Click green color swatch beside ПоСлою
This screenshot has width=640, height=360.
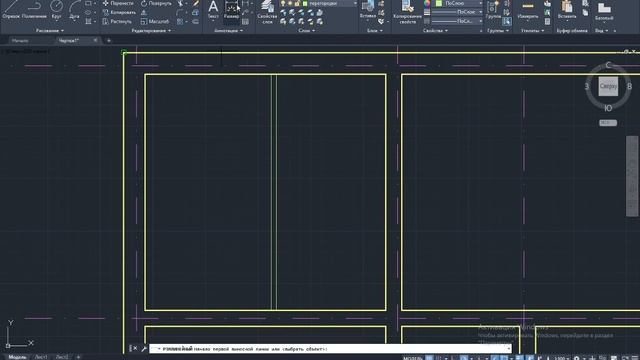pos(439,3)
